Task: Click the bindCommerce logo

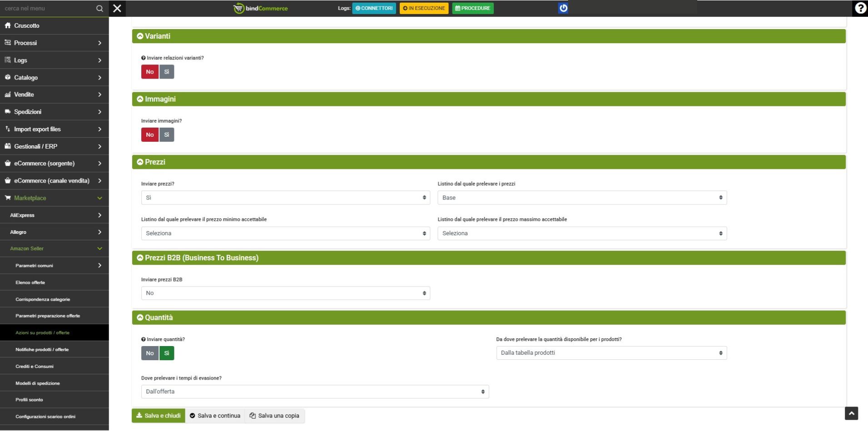Action: (261, 8)
